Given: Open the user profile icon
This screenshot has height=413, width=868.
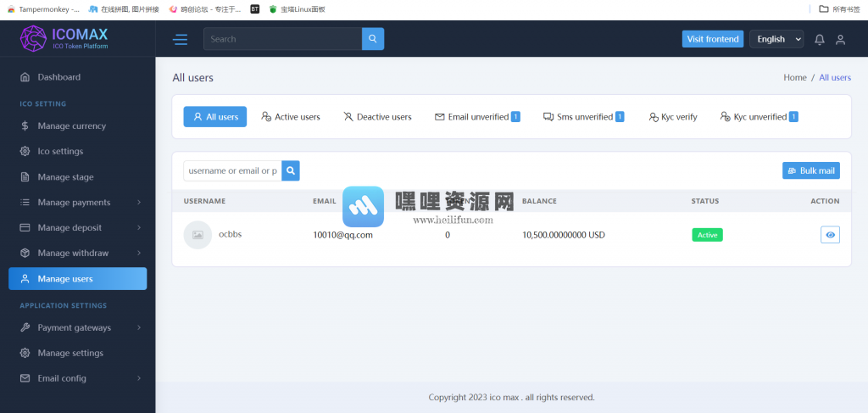Looking at the screenshot, I should click(x=840, y=39).
